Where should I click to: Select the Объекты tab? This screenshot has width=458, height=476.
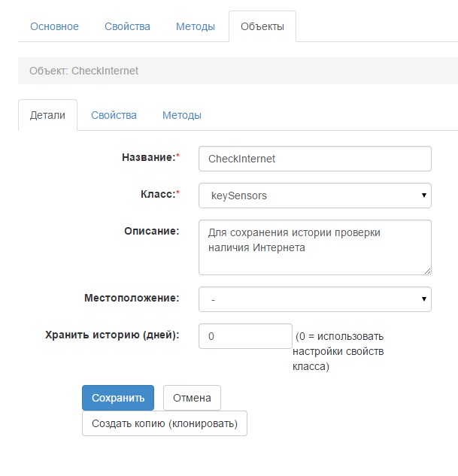[262, 27]
